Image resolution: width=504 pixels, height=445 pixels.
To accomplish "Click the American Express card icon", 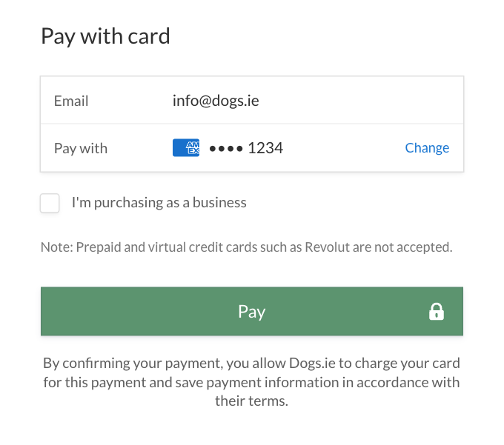I will pyautogui.click(x=186, y=147).
